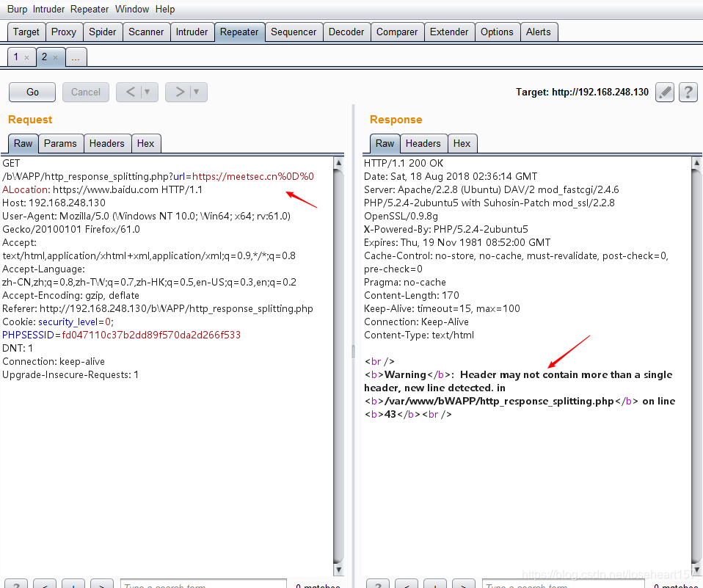Click 'Upgrade-Insecure-Requests: 1' request line
703x588 pixels.
(x=70, y=375)
